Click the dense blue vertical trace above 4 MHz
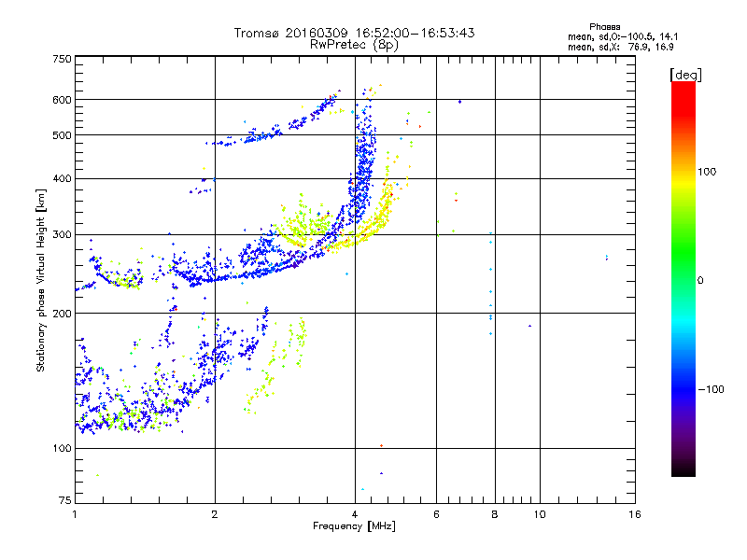This screenshot has height=560, width=747. [x=364, y=161]
